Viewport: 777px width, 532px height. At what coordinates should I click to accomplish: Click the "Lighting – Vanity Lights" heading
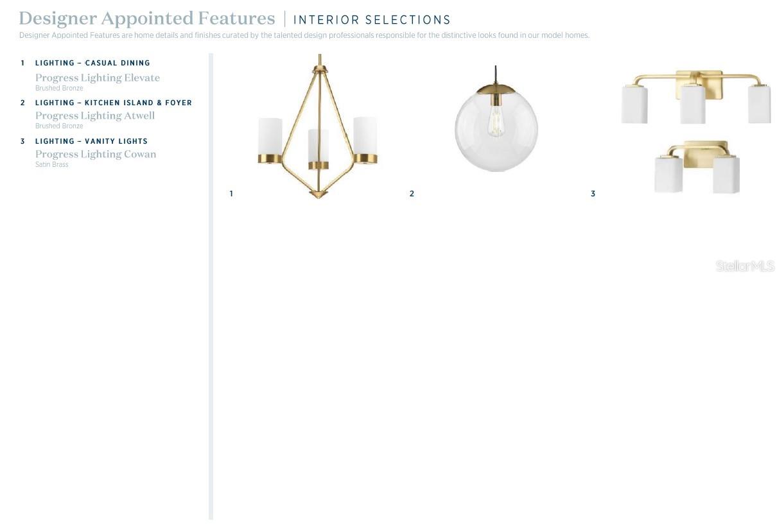[91, 141]
